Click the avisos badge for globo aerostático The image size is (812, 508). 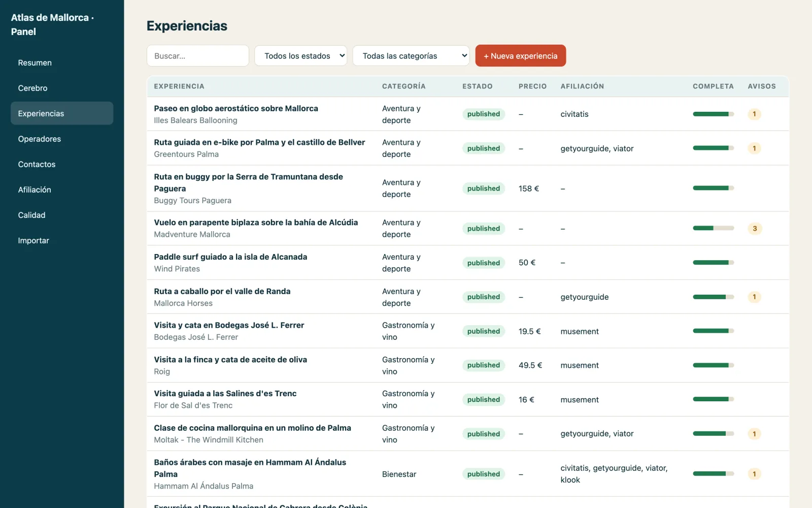pyautogui.click(x=755, y=114)
